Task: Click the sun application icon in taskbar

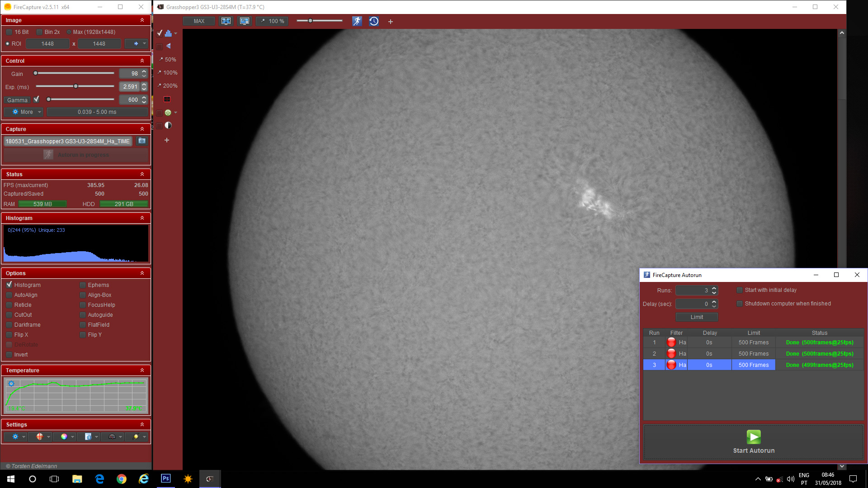Action: tap(188, 479)
